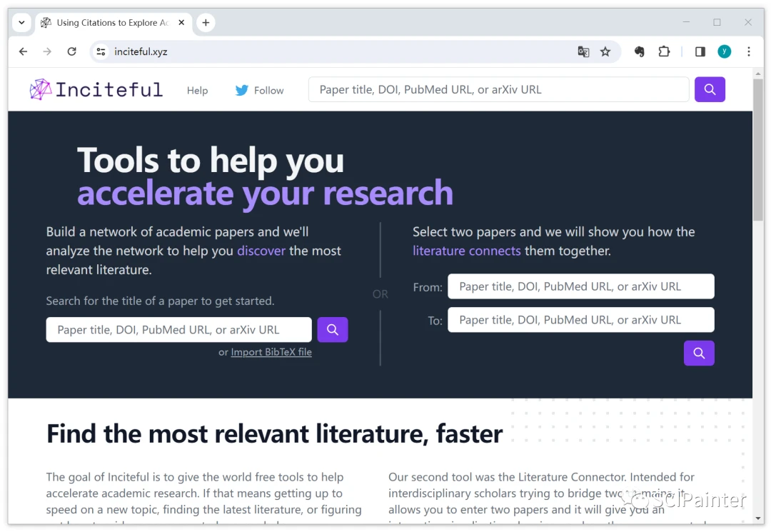Reload the page with the refresh icon
This screenshot has height=532, width=771.
[72, 51]
